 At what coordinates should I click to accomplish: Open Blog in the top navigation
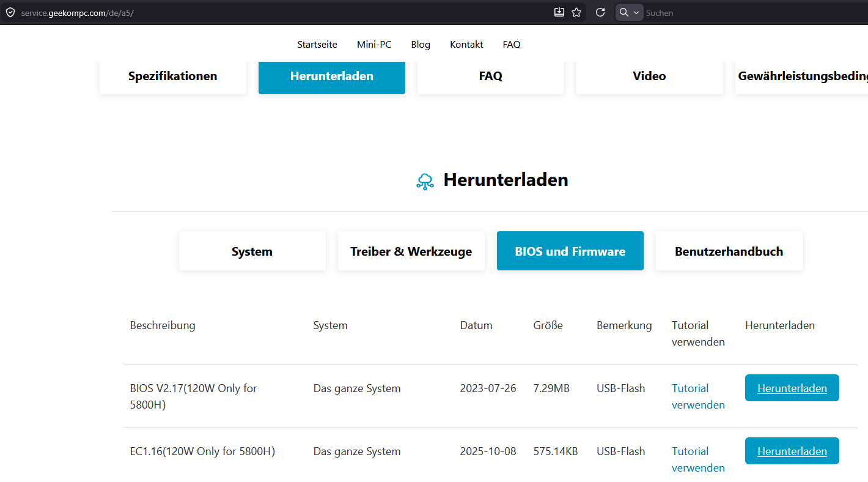421,45
